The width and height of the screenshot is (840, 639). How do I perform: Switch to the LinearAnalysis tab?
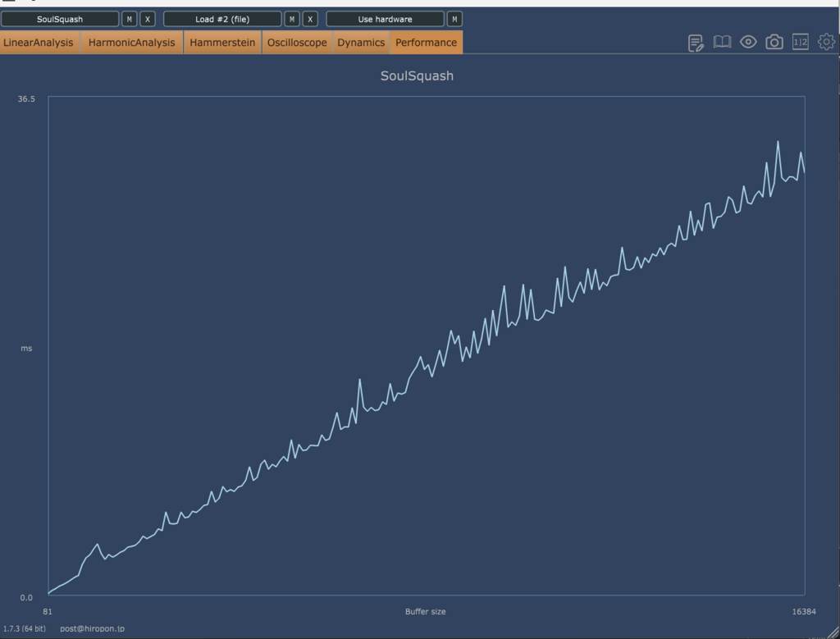pyautogui.click(x=39, y=43)
